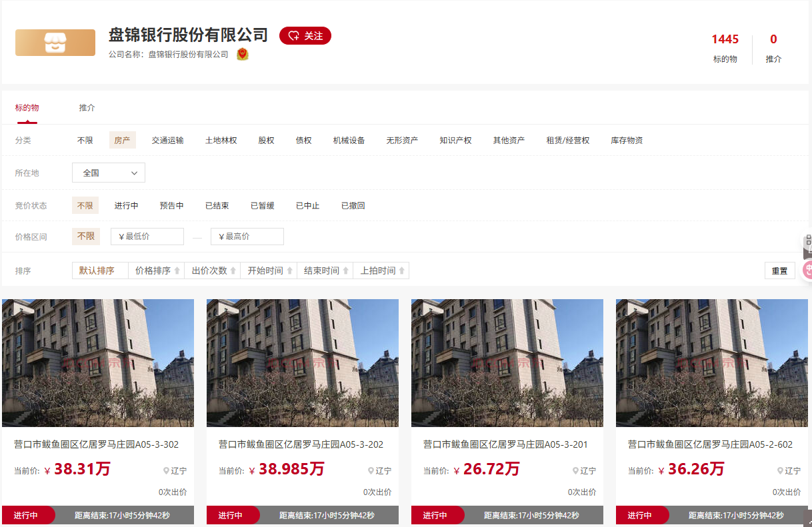This screenshot has height=527, width=812.
Task: Focus the 最高价 input field
Action: point(247,237)
